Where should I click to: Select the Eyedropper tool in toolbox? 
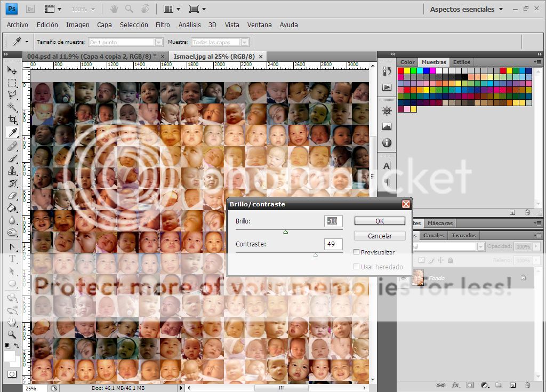[12, 132]
